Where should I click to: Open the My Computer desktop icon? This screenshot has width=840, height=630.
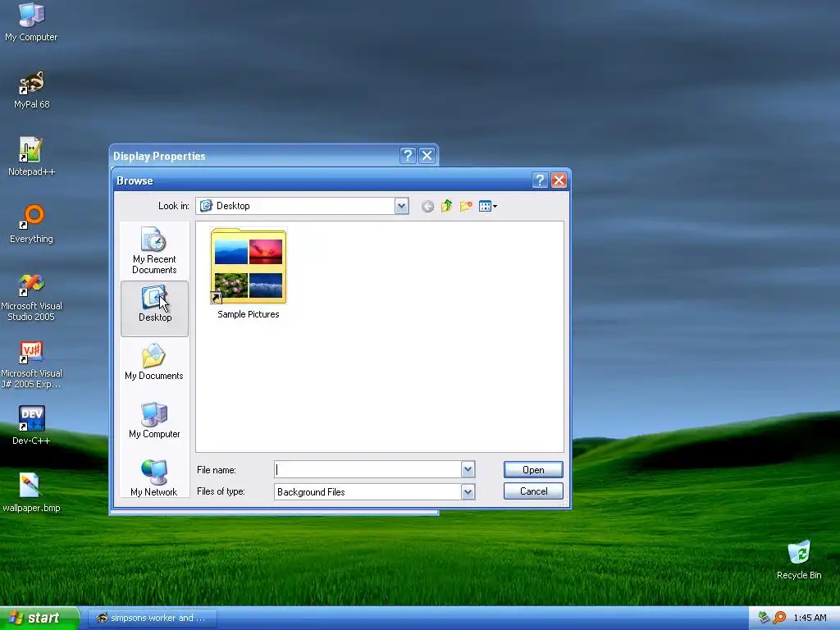[31, 21]
